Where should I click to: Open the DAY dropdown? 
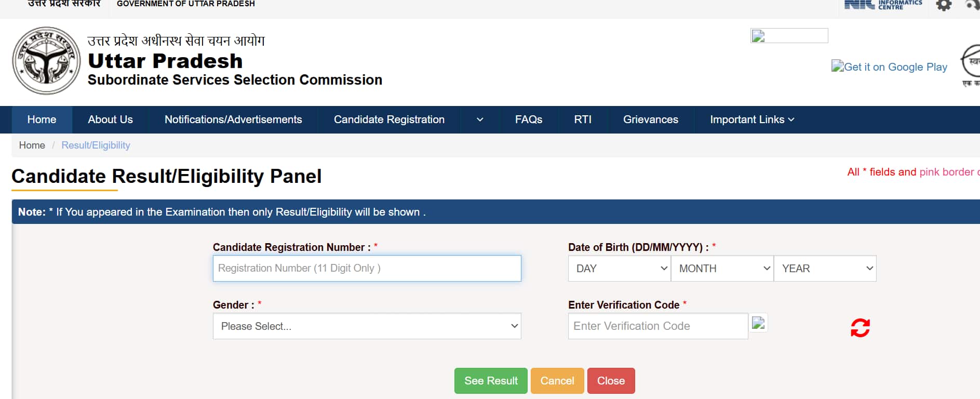point(619,269)
